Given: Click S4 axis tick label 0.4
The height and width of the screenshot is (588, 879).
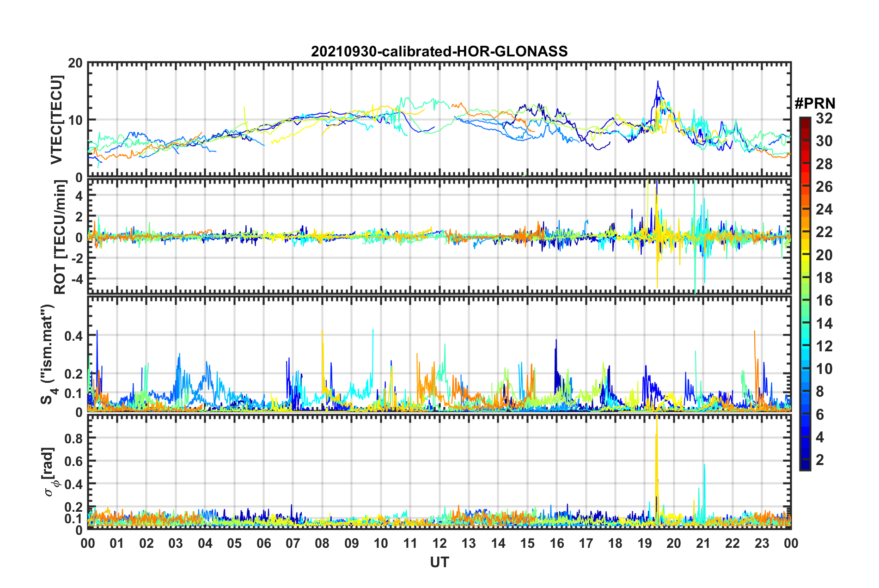Looking at the screenshot, I should [74, 336].
